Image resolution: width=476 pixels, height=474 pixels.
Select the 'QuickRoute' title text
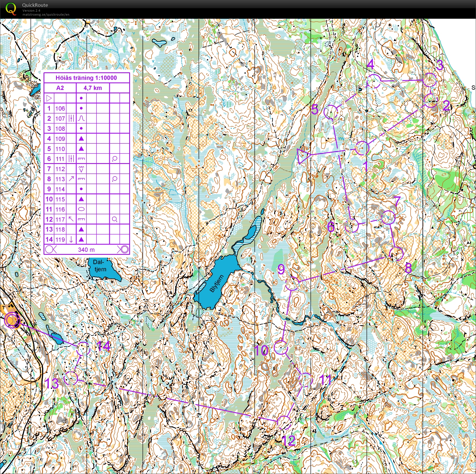coord(35,5)
